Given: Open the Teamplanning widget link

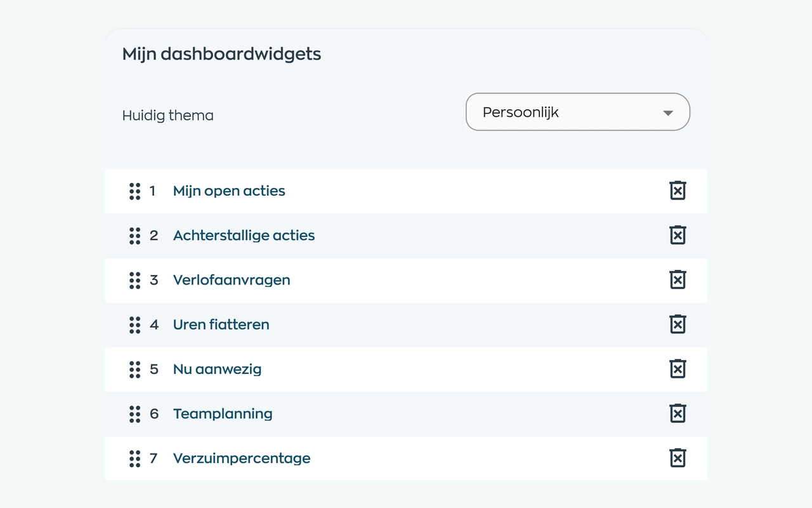Looking at the screenshot, I should click(223, 413).
